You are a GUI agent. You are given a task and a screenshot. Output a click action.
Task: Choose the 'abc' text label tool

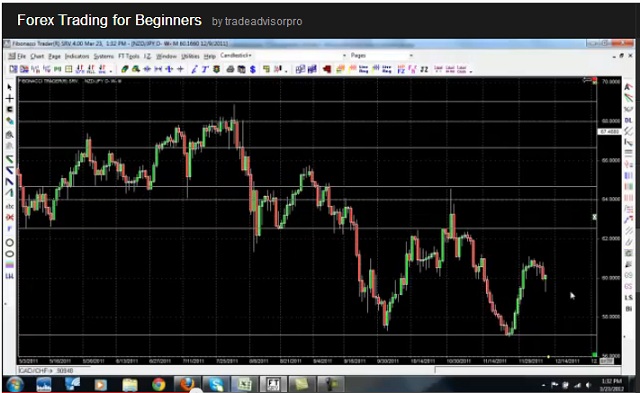coord(9,206)
